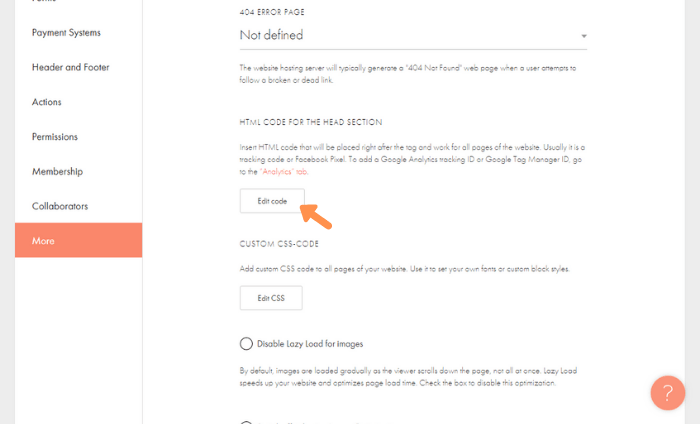The width and height of the screenshot is (700, 424).
Task: Click the Edit CSS button
Action: (271, 298)
